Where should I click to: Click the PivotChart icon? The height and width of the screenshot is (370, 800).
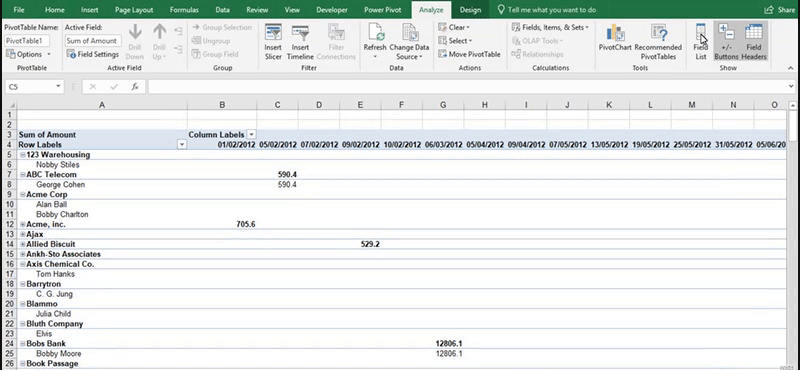tap(615, 34)
